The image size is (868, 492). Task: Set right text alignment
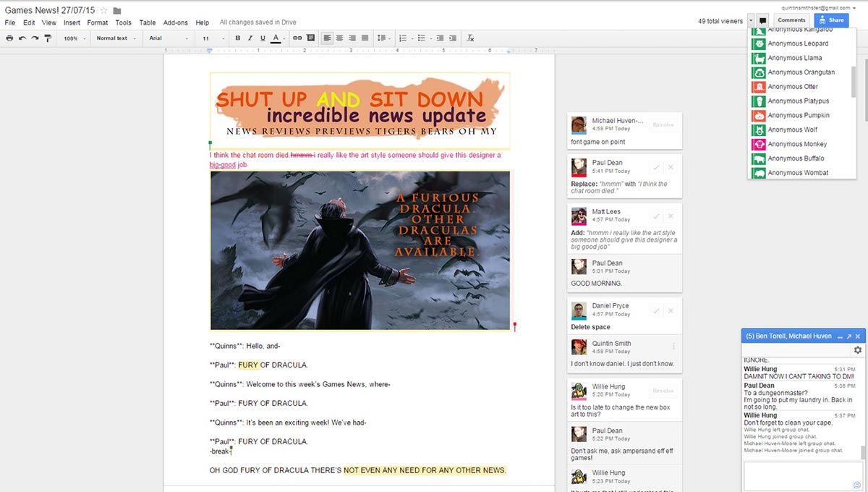[x=352, y=38]
